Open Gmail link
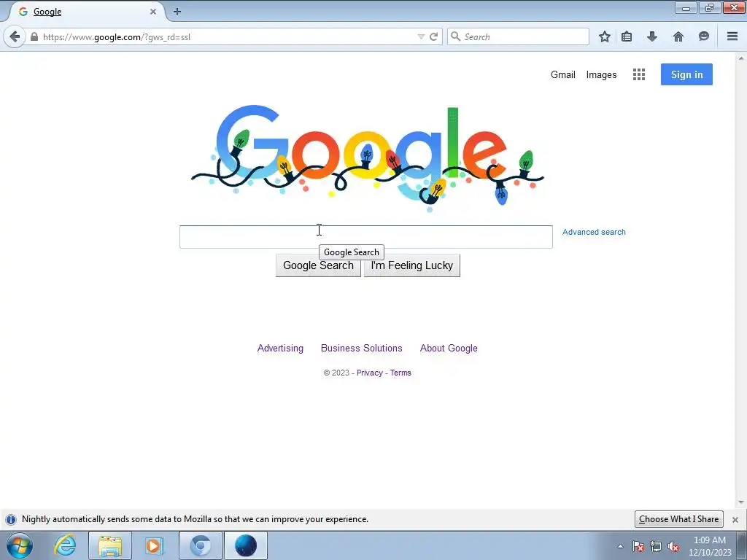This screenshot has width=747, height=560. coord(562,75)
